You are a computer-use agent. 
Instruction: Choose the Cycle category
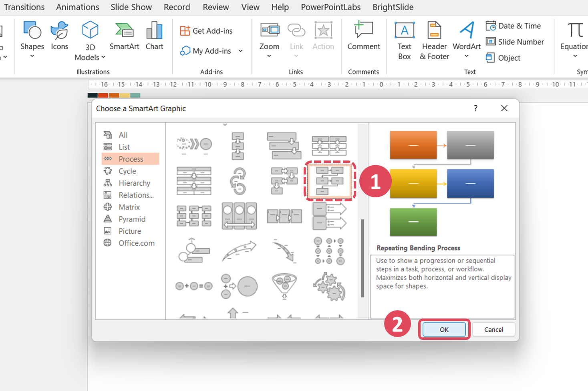pos(131,171)
